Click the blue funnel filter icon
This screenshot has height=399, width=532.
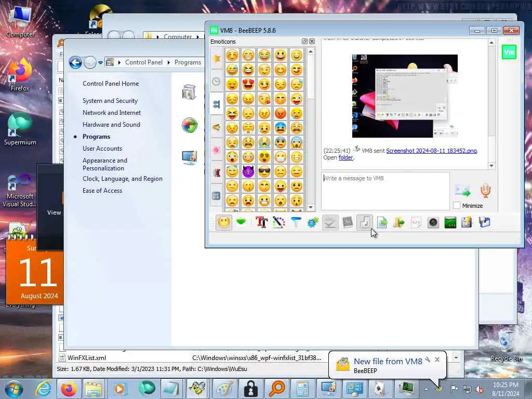coord(296,222)
